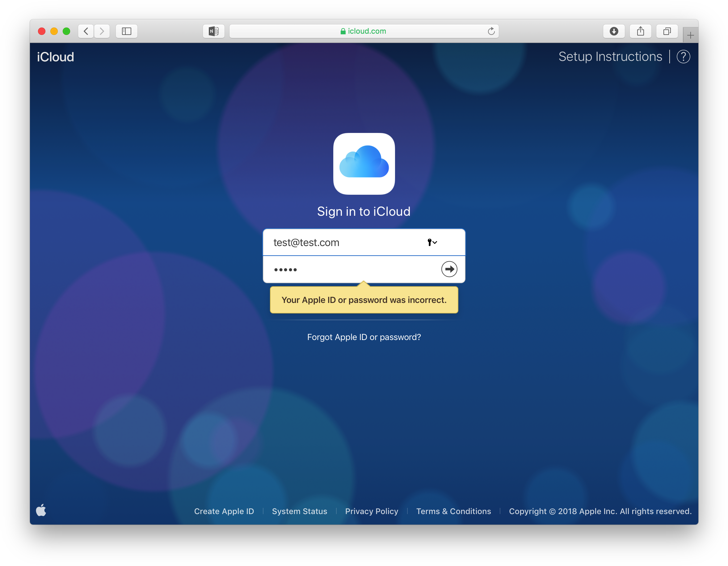Open Privacy Policy link
This screenshot has width=728, height=566.
coord(372,511)
